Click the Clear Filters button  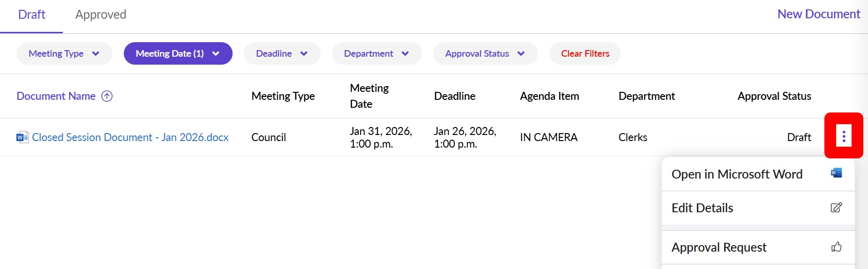pyautogui.click(x=585, y=53)
